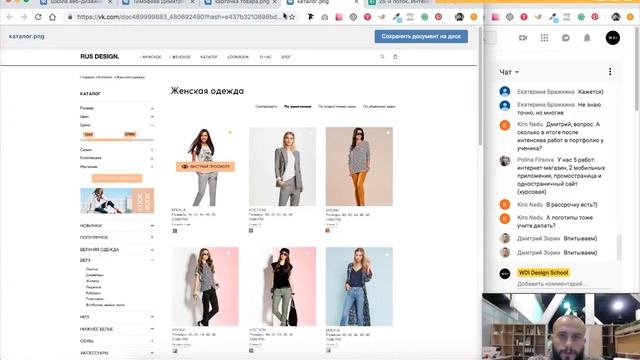Screen dimensions: 640x360
Task: Open БЛОГ in the site menu
Action: [286, 57]
